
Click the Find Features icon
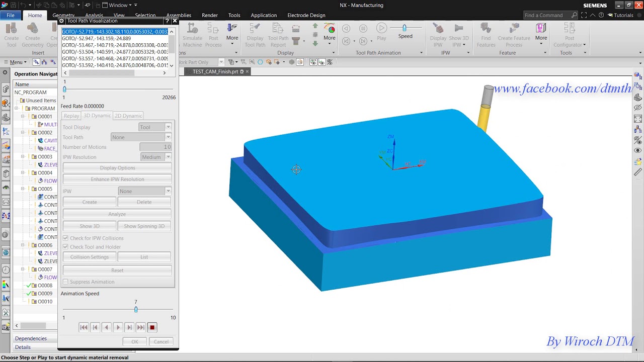coord(486,28)
